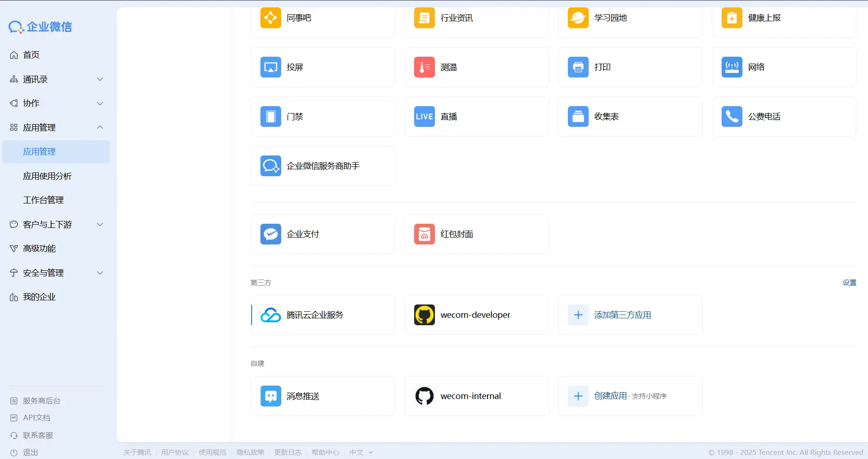The height and width of the screenshot is (459, 868).
Task: Open the 企业微信服务商助手 icon
Action: [271, 166]
